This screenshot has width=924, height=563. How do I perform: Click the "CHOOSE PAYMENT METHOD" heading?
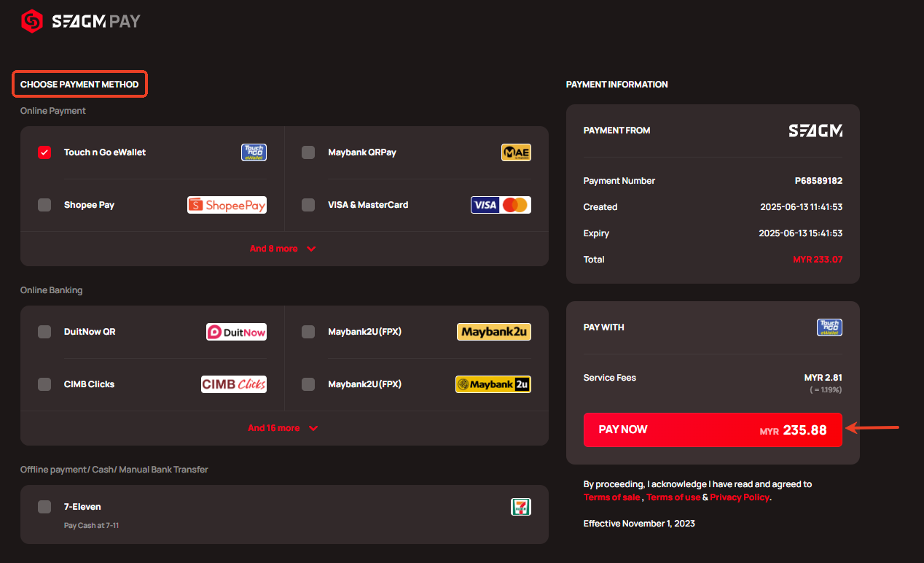pyautogui.click(x=79, y=85)
